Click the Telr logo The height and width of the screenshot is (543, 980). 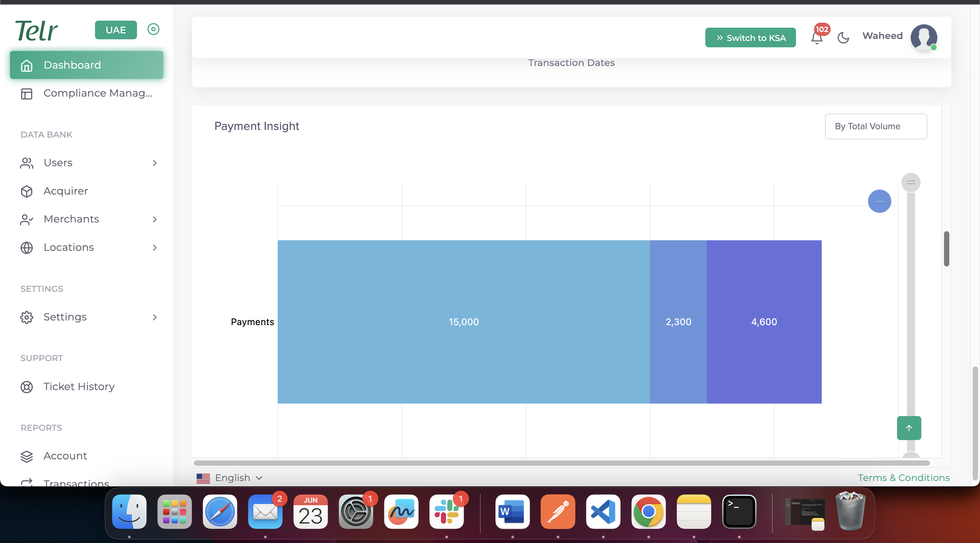pos(37,30)
